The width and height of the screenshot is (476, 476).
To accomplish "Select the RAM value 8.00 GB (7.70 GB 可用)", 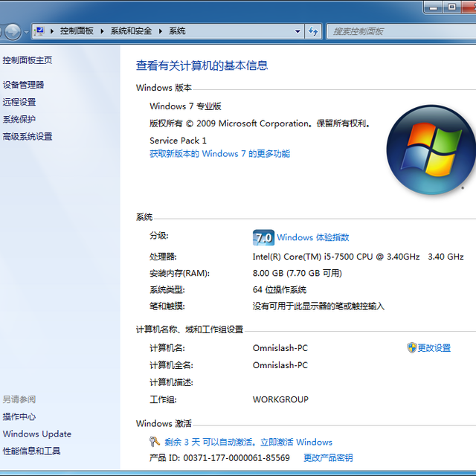I will pos(297,273).
